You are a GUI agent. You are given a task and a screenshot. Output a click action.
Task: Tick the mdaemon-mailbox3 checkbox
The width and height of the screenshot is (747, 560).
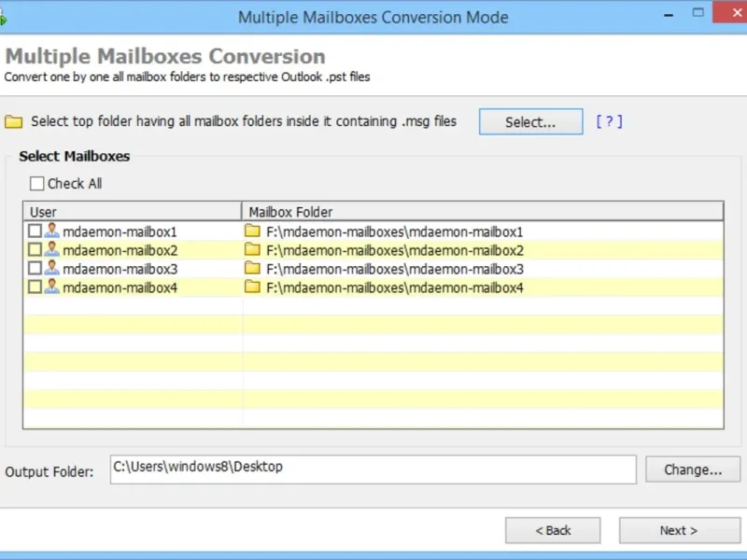(x=35, y=269)
